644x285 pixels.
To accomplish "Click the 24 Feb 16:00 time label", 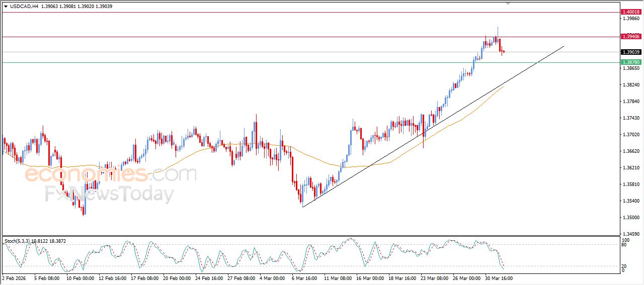I will pyautogui.click(x=209, y=278).
